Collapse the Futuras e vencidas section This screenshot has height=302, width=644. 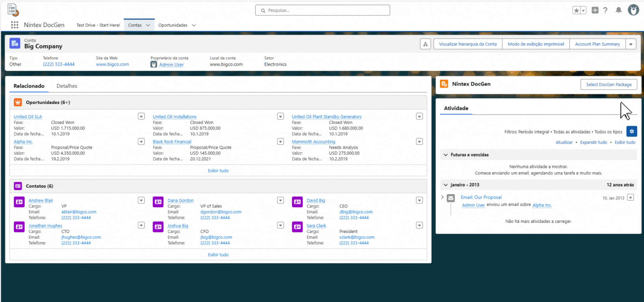(446, 155)
